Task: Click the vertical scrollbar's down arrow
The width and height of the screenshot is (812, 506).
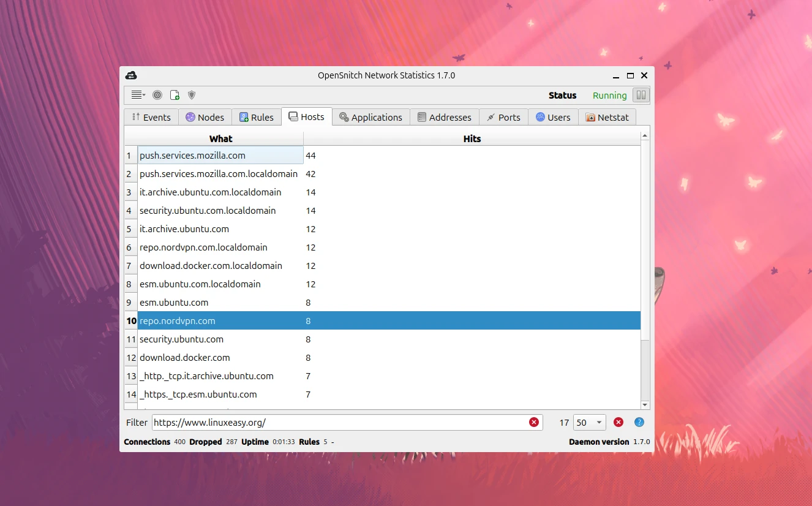Action: 645,405
